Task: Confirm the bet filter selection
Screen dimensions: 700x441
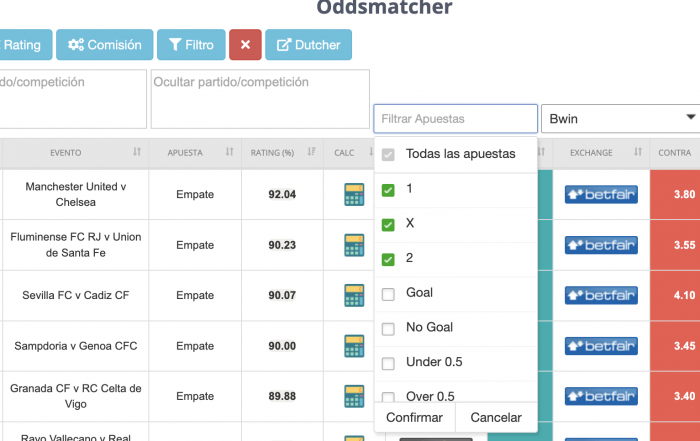Action: [414, 417]
